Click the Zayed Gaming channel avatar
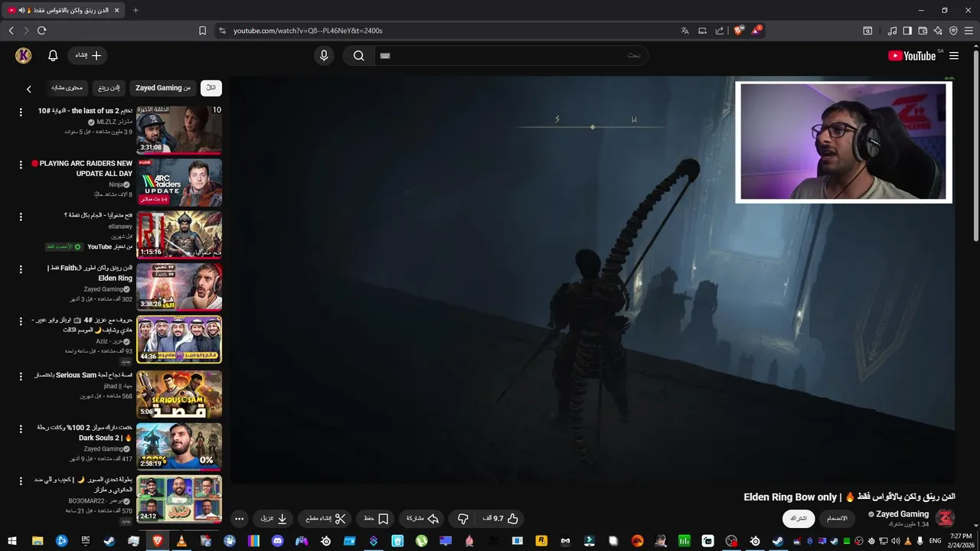The image size is (980, 551). (946, 518)
